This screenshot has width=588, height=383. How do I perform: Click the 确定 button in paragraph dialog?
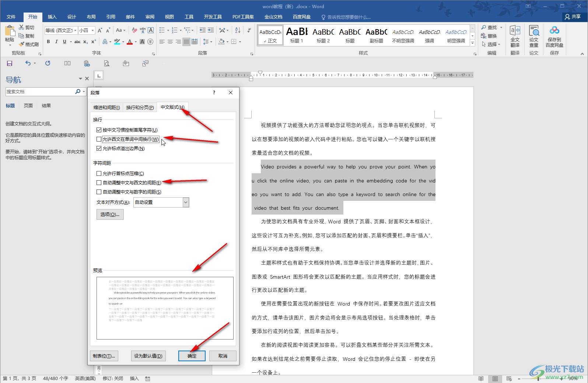tap(192, 356)
